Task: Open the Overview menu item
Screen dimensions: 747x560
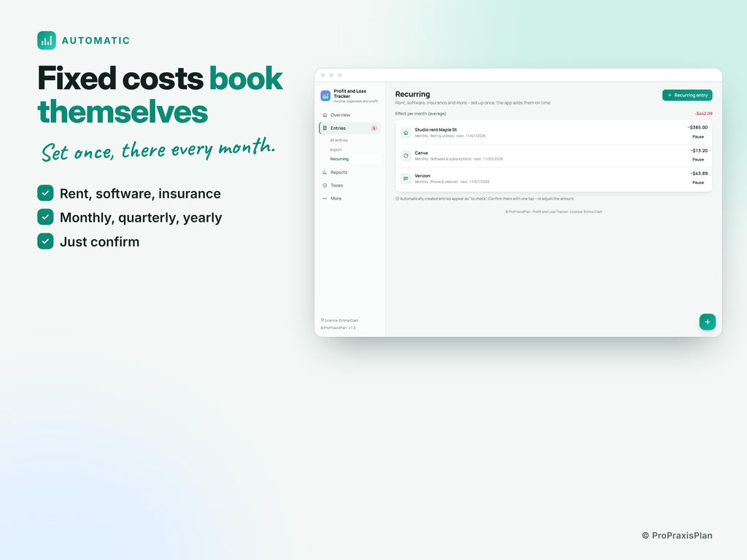Action: tap(349, 114)
